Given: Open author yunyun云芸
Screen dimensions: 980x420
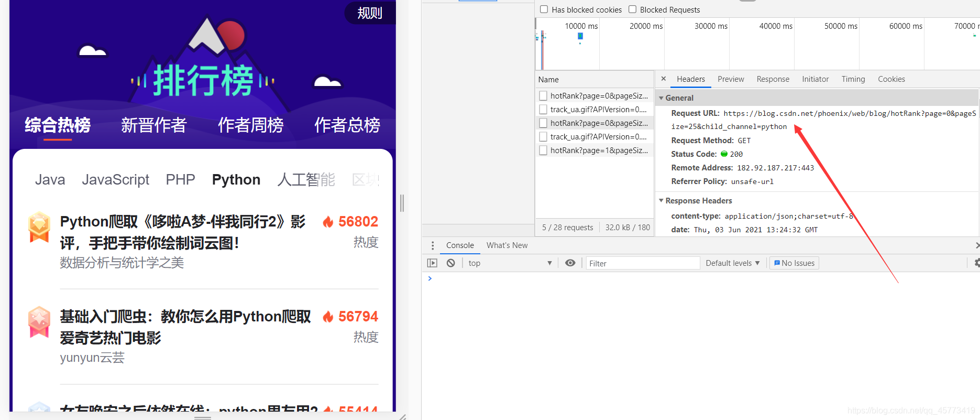Looking at the screenshot, I should click(x=92, y=358).
